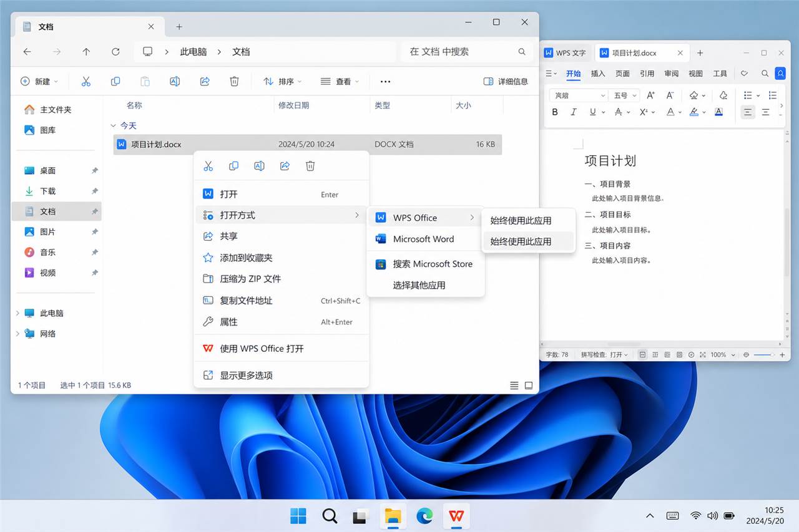Open the 100% zoom level dropdown in WPS
799x532 pixels.
(x=723, y=354)
